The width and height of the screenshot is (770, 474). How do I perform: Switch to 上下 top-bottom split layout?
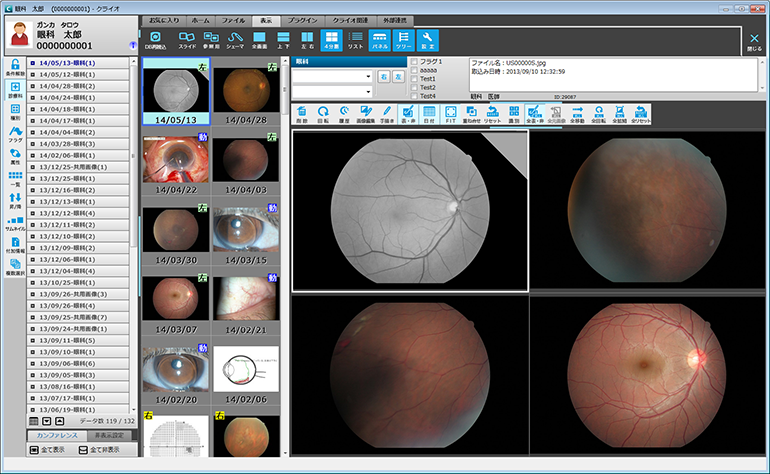pyautogui.click(x=283, y=40)
